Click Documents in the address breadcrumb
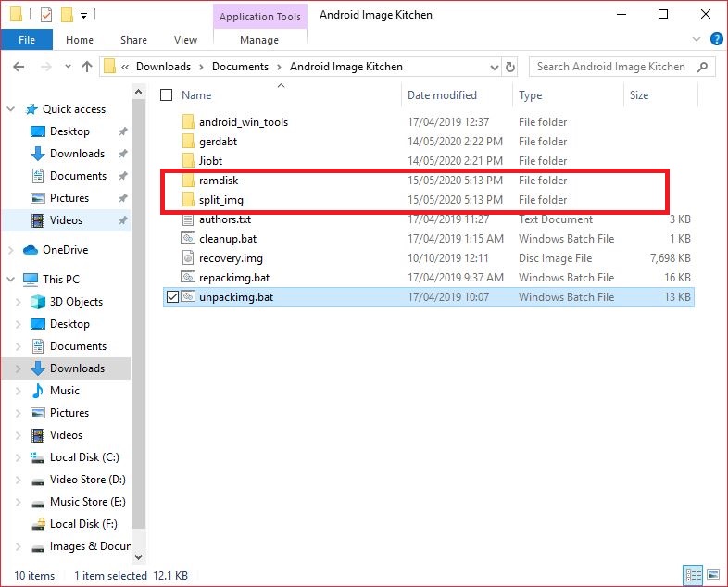 pyautogui.click(x=240, y=67)
